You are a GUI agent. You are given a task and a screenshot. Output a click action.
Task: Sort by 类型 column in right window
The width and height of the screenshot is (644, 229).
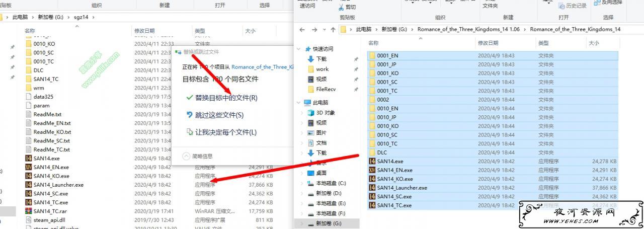pos(543,43)
